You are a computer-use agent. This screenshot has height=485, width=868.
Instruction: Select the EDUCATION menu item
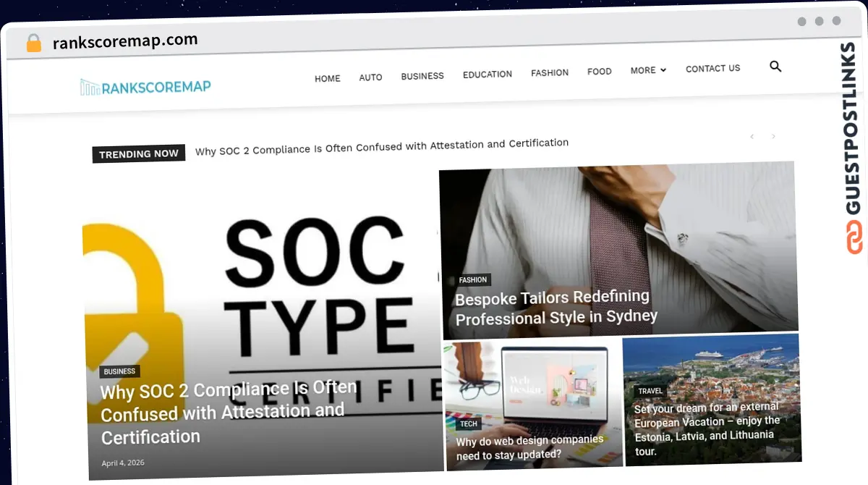point(488,74)
